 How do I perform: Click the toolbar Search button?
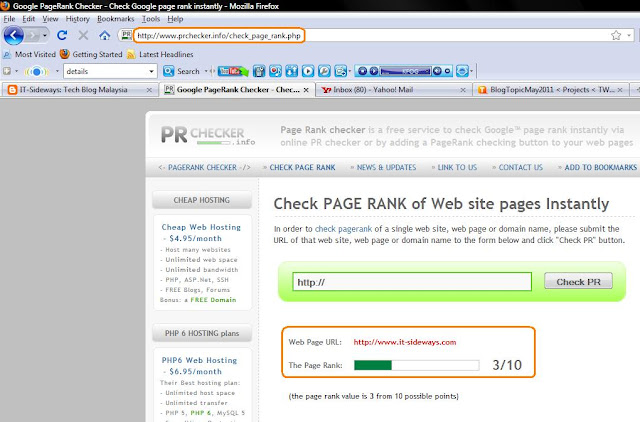(181, 71)
